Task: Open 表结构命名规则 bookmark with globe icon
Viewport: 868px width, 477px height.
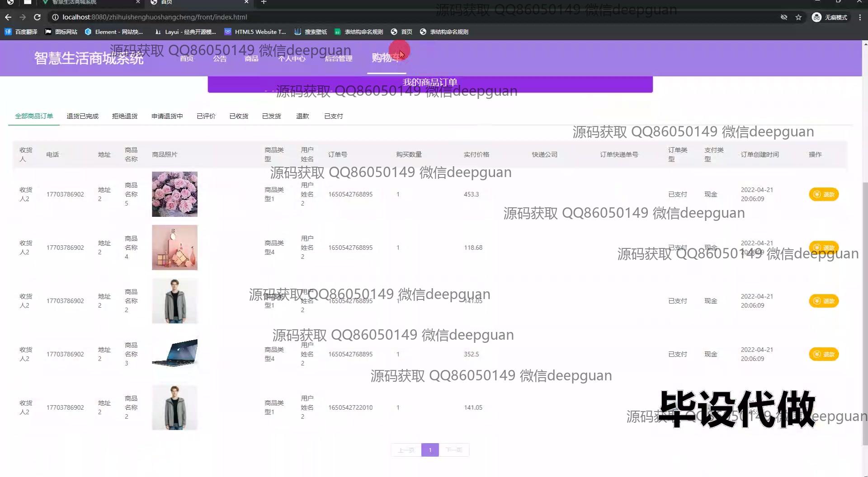Action: pos(444,32)
